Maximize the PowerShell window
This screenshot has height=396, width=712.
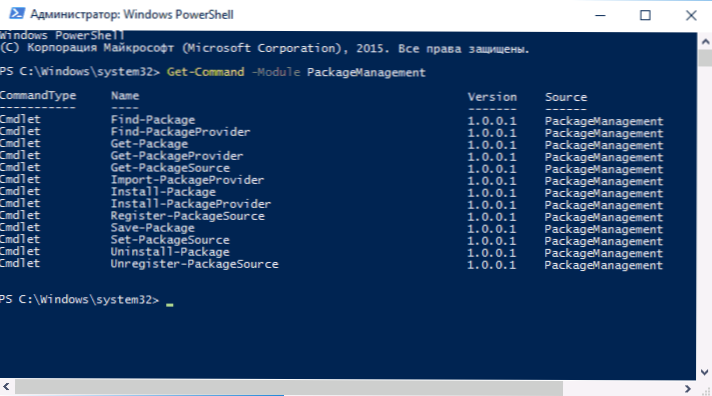(645, 15)
